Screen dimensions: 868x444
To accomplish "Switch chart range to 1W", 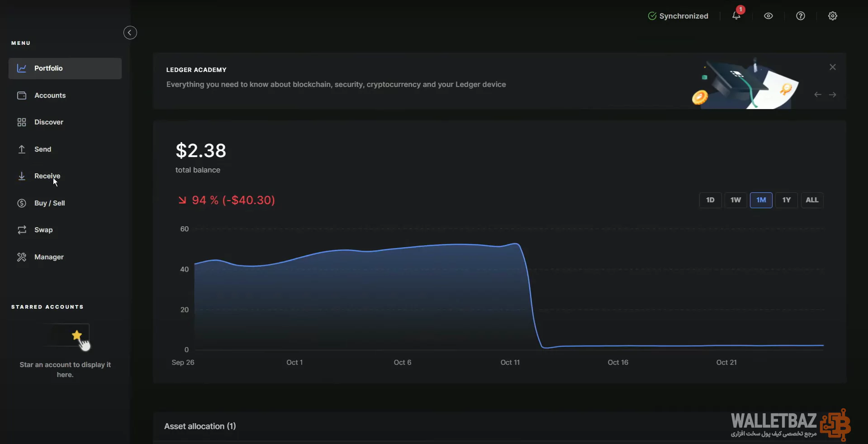I will pyautogui.click(x=735, y=200).
